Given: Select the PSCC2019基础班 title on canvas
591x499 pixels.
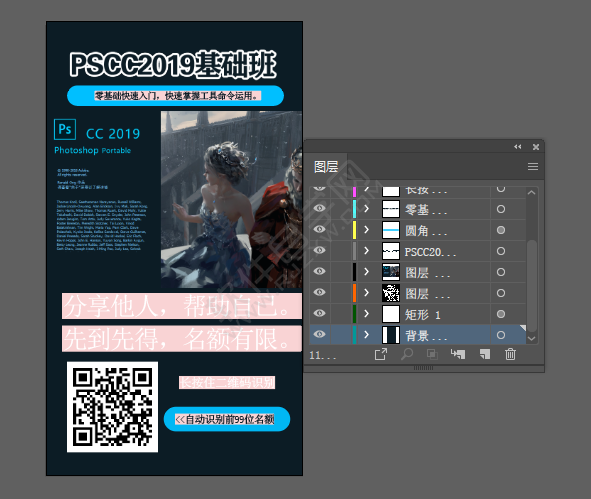Looking at the screenshot, I should coord(173,65).
